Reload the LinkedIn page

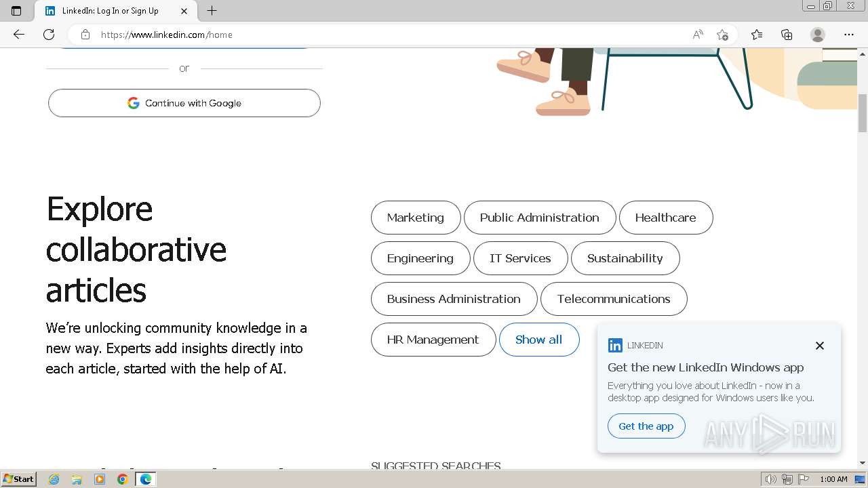click(x=49, y=35)
